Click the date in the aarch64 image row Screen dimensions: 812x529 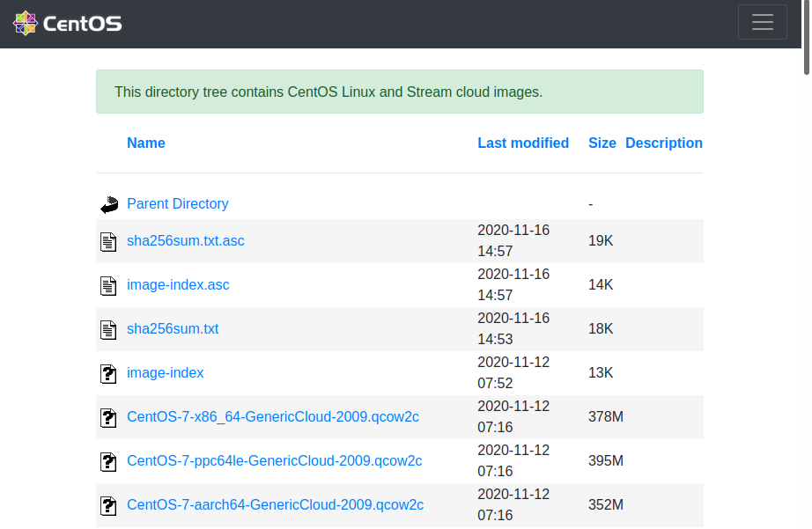pos(513,504)
